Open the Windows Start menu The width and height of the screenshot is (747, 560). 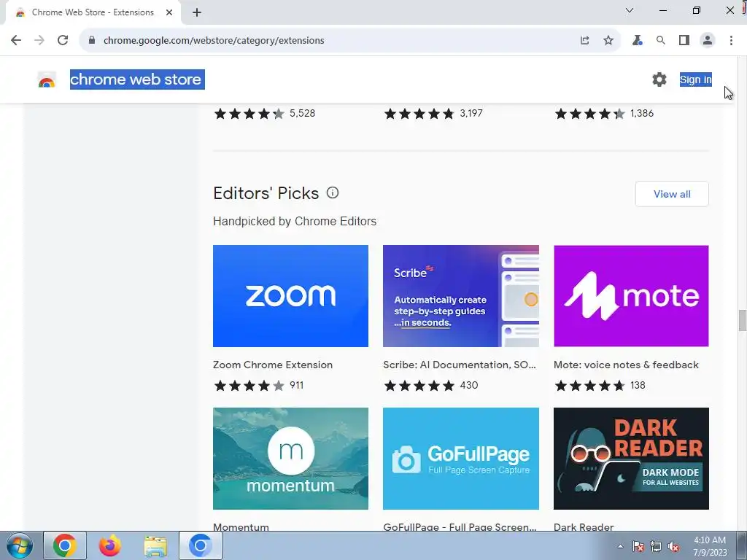click(x=19, y=545)
